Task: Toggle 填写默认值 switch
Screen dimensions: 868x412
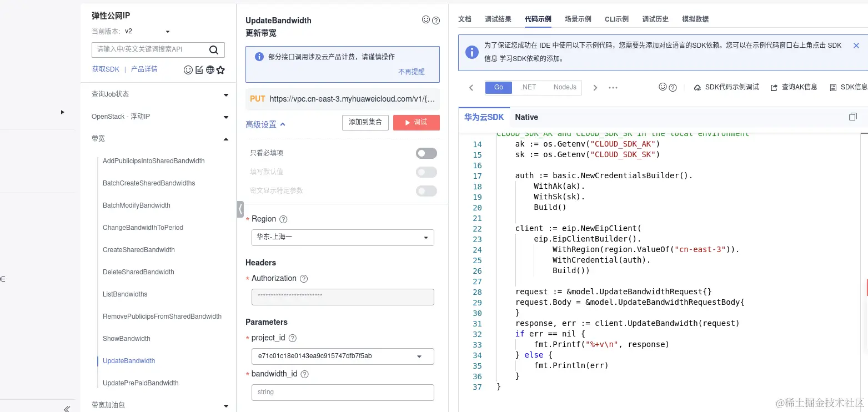Action: click(427, 172)
